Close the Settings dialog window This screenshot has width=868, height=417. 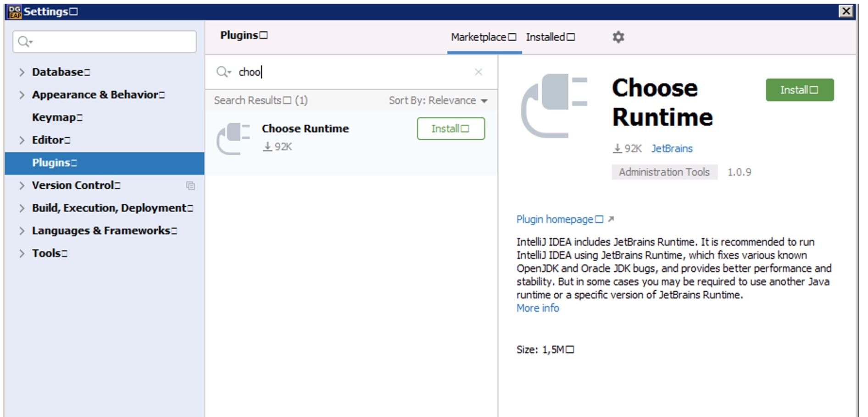pos(846,11)
